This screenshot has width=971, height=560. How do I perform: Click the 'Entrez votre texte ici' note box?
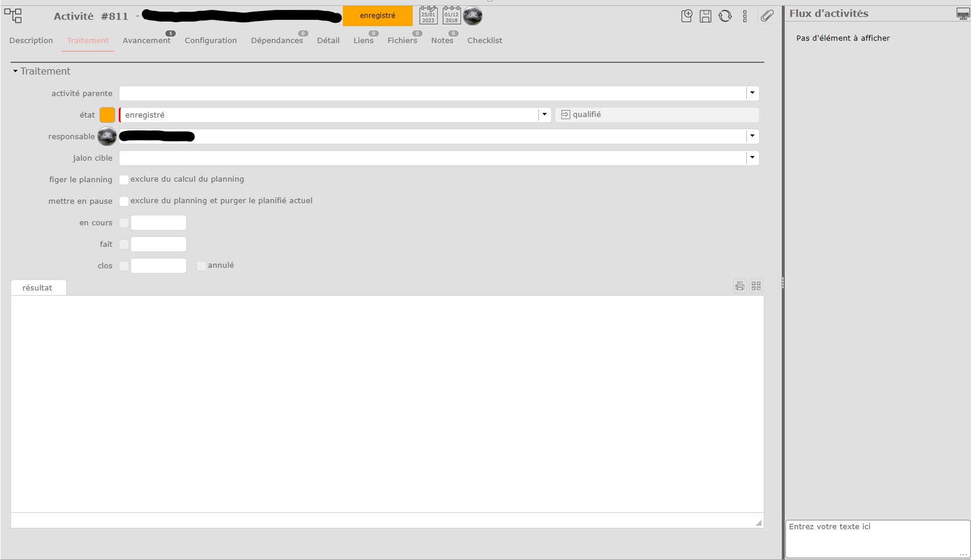878,539
